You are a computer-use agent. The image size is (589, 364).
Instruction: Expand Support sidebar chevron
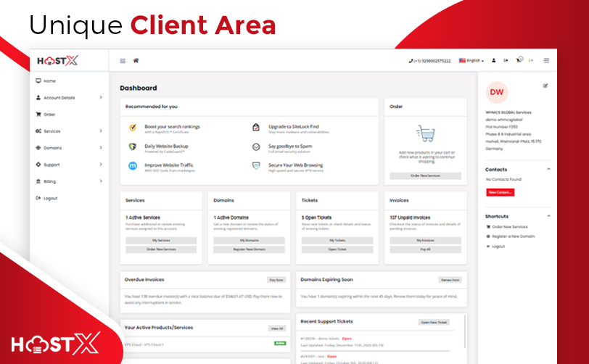pos(101,164)
